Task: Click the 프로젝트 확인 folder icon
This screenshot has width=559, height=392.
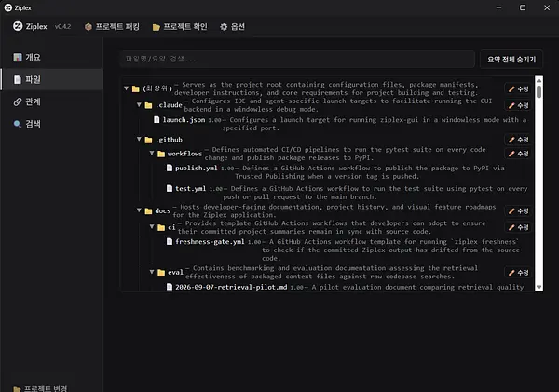Action: tap(157, 27)
